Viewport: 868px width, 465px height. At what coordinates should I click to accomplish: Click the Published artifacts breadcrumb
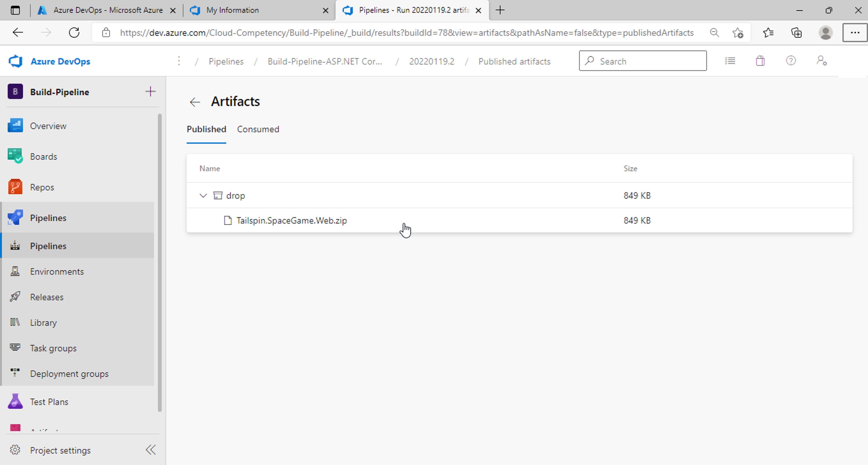click(x=515, y=61)
